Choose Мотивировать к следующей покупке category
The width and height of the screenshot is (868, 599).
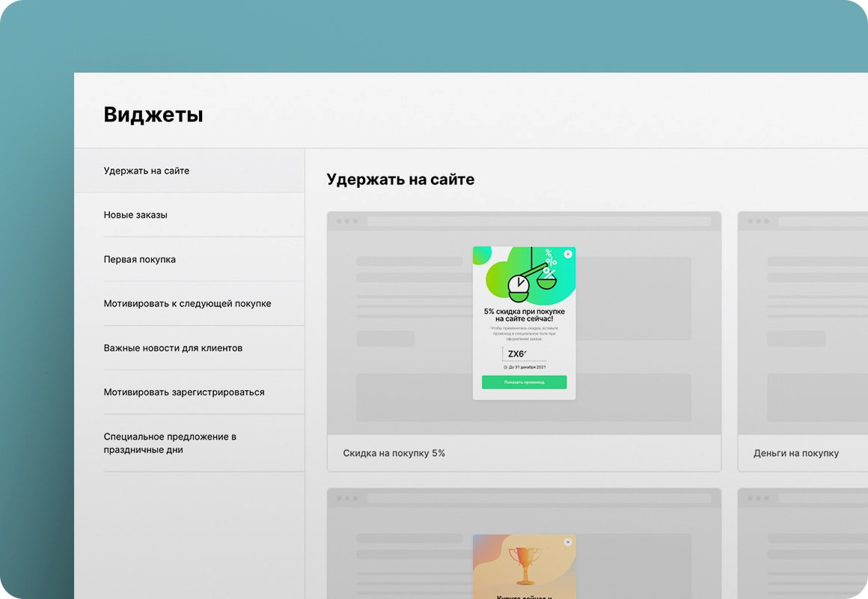click(189, 304)
